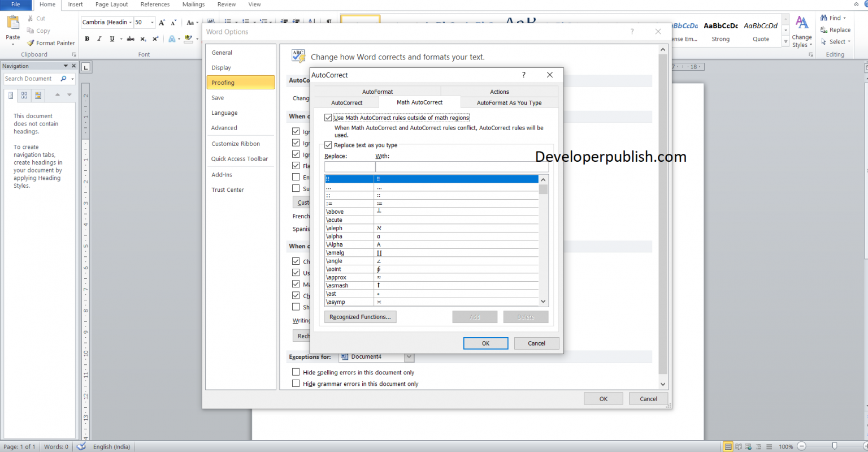This screenshot has height=452, width=868.
Task: Check Hide spelling errors in this document only
Action: tap(296, 372)
